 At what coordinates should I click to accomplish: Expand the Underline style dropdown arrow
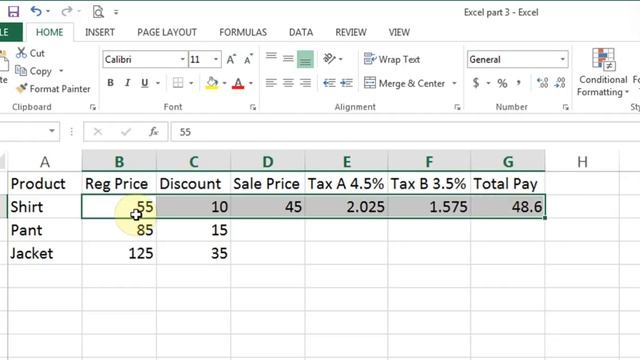(158, 83)
